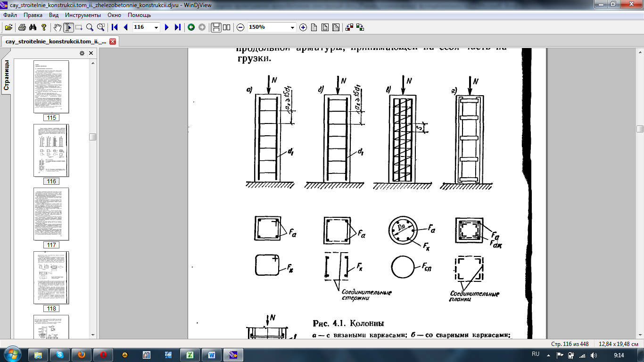
Task: Select the magnifying glass tool
Action: 90,27
